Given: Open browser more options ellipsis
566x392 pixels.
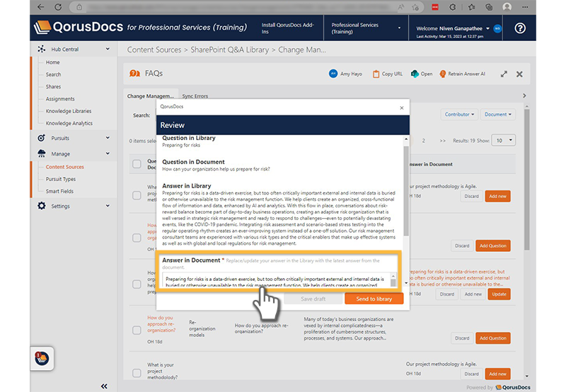Looking at the screenshot, I should click(x=525, y=7).
